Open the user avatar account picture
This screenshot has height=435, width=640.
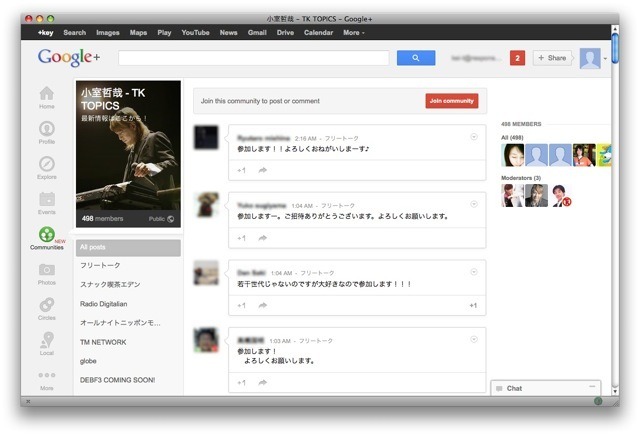(x=590, y=58)
